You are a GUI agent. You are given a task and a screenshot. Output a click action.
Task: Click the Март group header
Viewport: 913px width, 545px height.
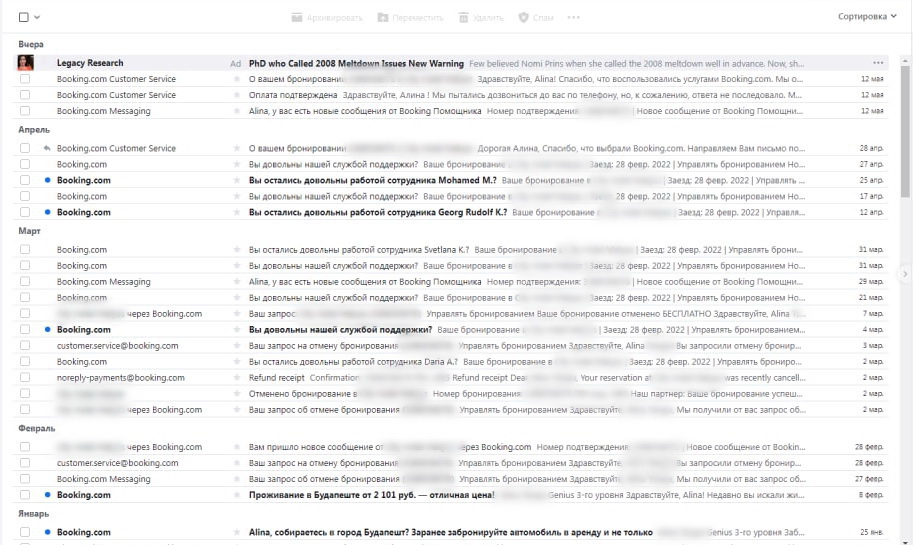[29, 231]
